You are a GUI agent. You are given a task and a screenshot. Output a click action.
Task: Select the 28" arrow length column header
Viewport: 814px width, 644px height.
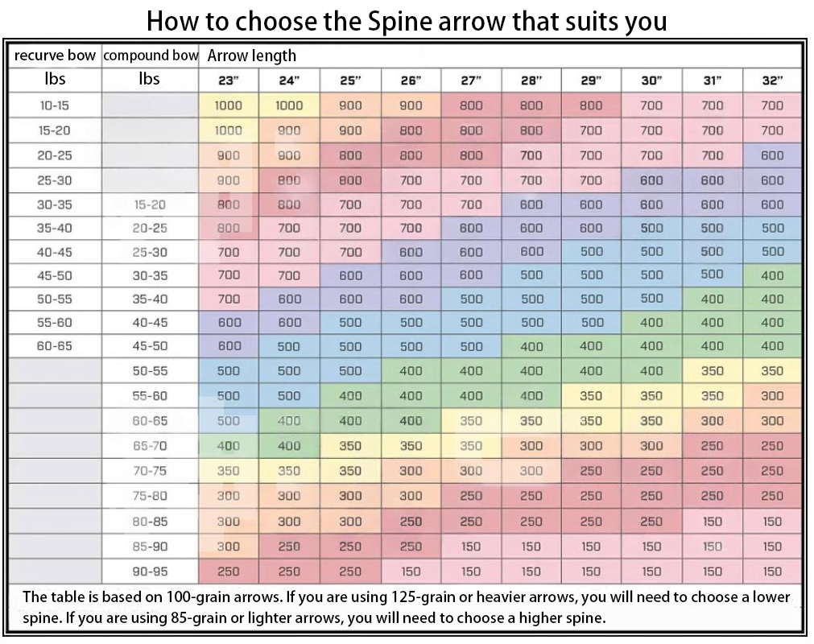[x=531, y=80]
